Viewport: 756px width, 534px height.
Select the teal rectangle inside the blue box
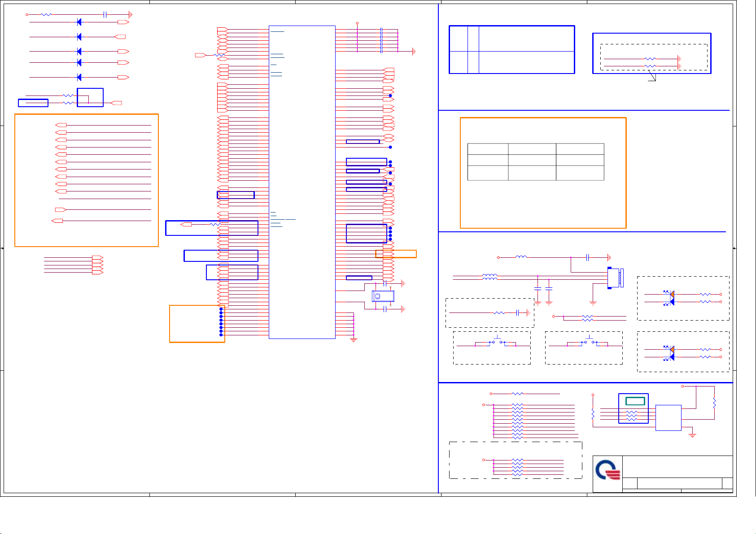(635, 401)
